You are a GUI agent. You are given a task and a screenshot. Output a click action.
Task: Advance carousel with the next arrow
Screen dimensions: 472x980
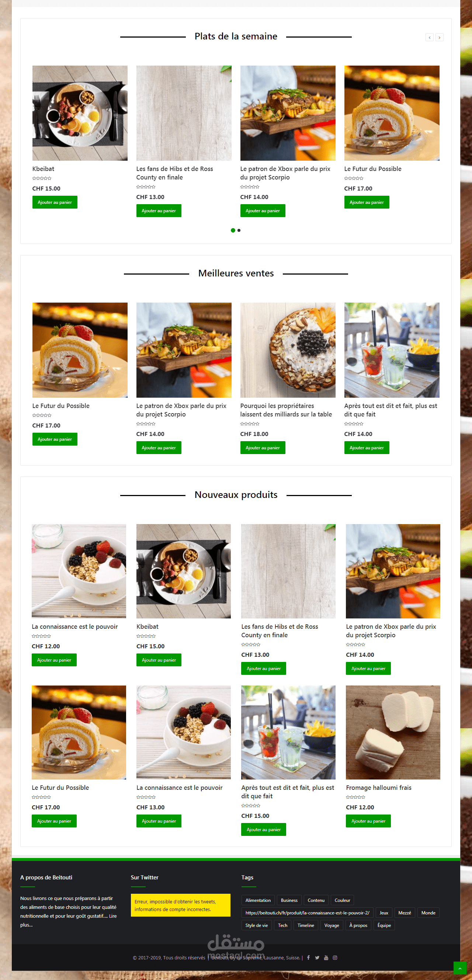coord(439,37)
